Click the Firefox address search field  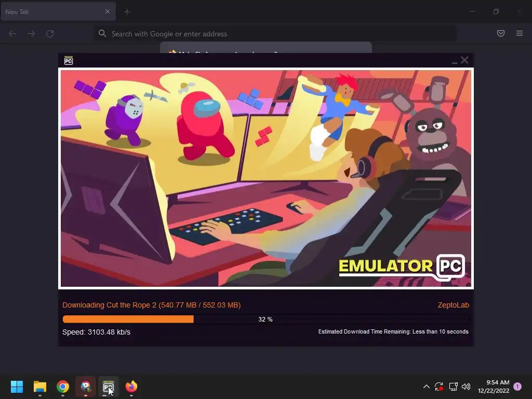pos(275,34)
